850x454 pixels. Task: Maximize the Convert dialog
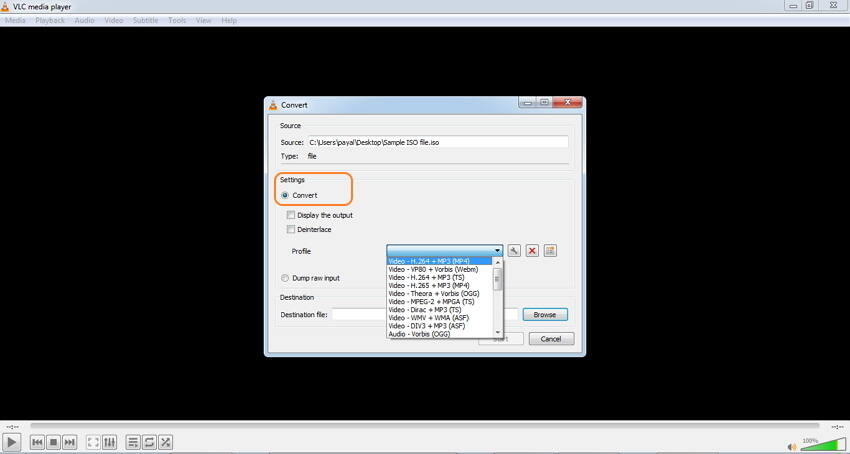coord(544,102)
